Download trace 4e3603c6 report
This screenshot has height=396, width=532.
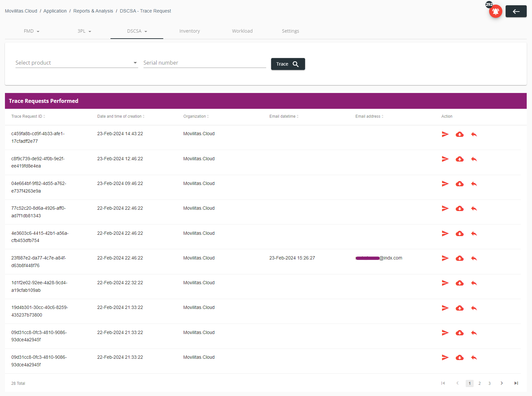coord(460,233)
